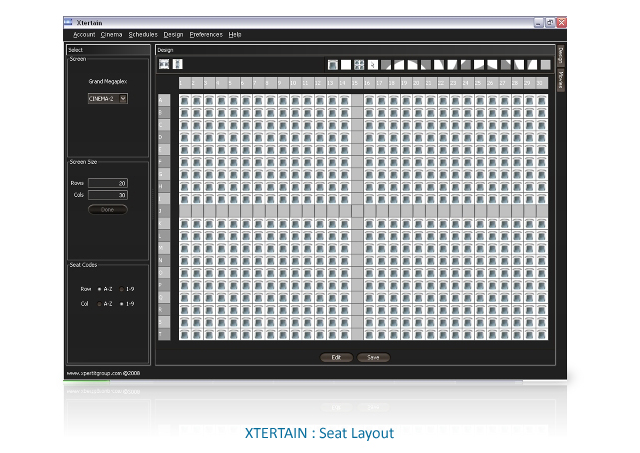Viewport: 640px width, 453px height.
Task: Click the single seat icon in design toolbar
Action: (333, 64)
